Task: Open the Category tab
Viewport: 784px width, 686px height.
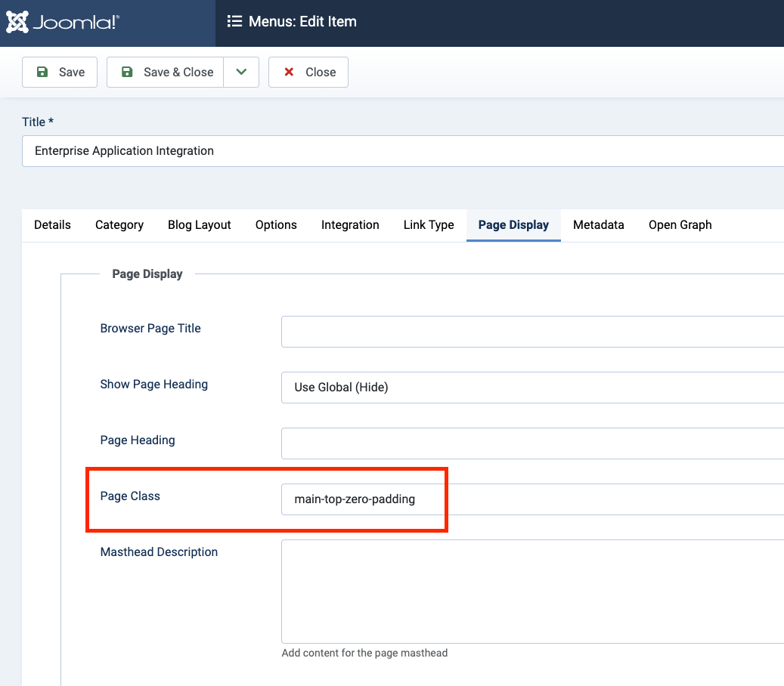Action: pos(119,225)
